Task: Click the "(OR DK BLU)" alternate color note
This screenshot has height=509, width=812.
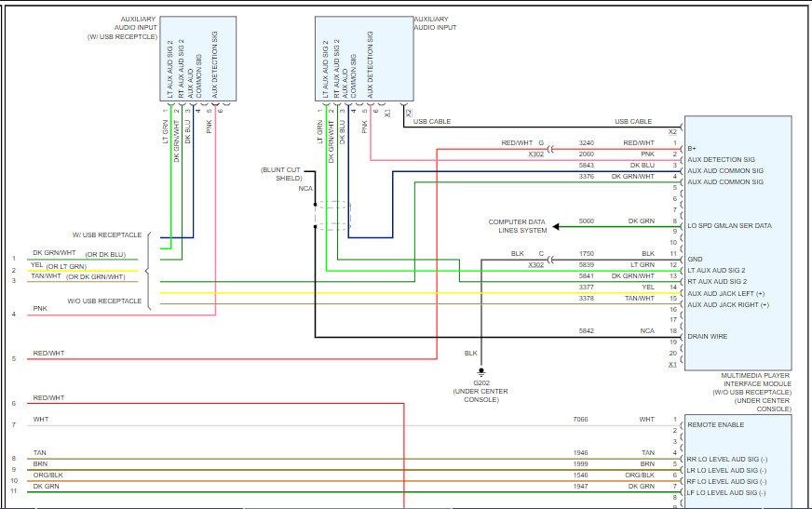Action: [x=105, y=255]
